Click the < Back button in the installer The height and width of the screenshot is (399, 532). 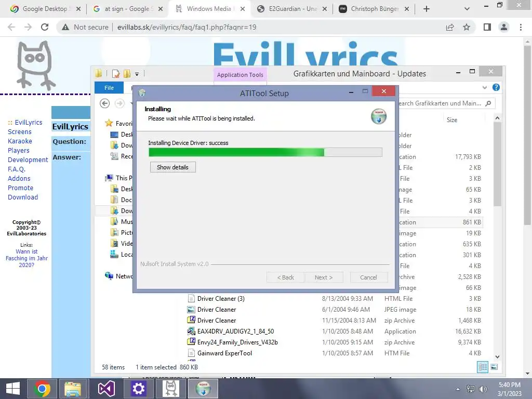pos(285,277)
